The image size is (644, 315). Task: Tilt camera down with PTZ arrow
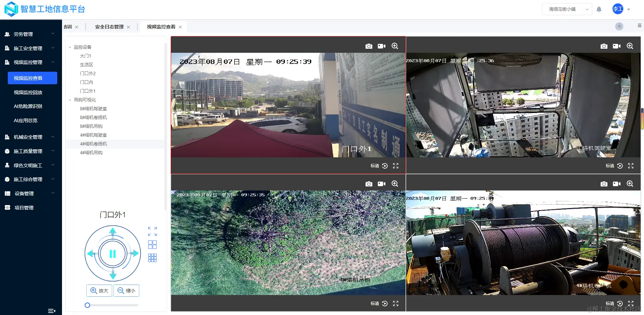click(113, 275)
